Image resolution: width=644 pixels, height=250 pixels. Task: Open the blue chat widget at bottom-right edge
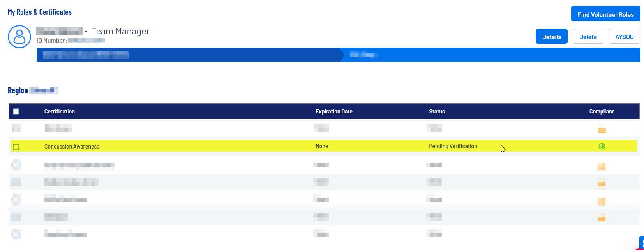point(641,243)
